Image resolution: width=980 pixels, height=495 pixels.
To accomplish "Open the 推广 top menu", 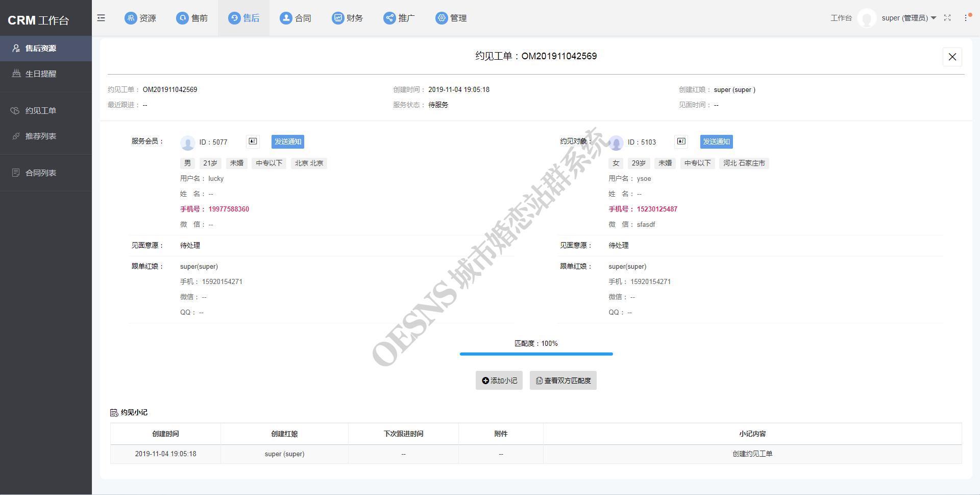I will point(399,18).
